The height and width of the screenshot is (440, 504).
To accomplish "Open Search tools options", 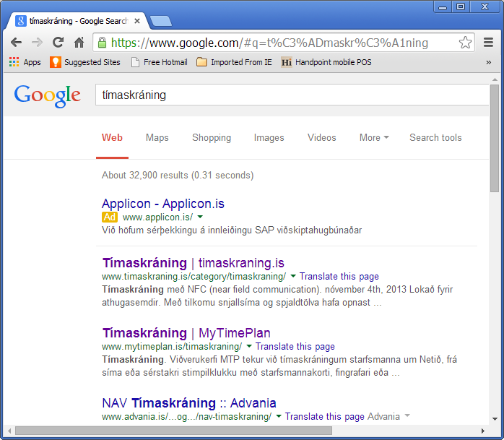I will pyautogui.click(x=435, y=138).
